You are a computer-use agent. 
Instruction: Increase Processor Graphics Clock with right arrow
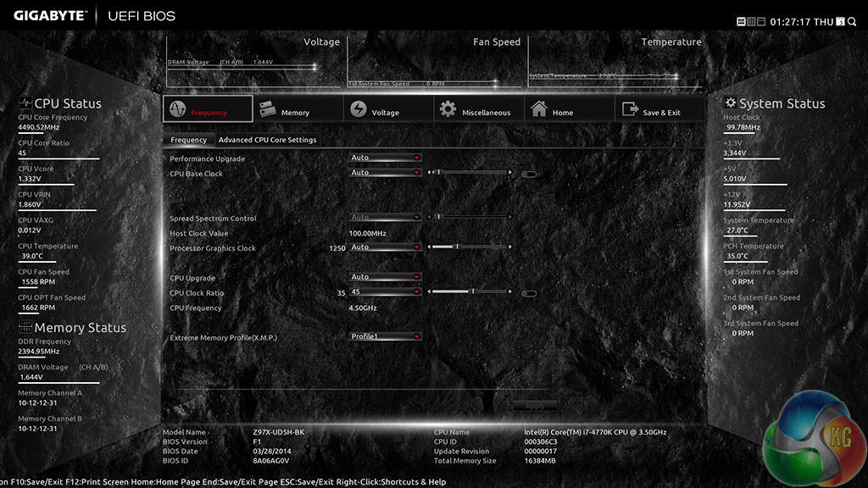click(x=509, y=247)
